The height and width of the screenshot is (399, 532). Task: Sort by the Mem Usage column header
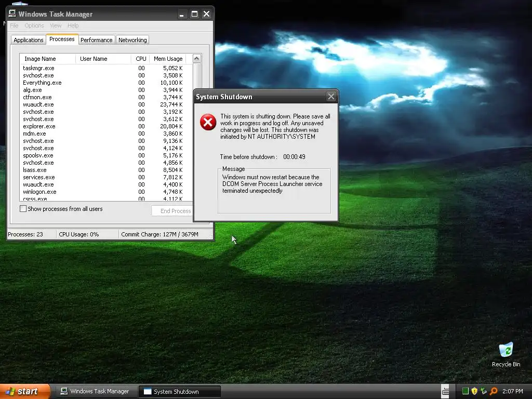tap(168, 59)
